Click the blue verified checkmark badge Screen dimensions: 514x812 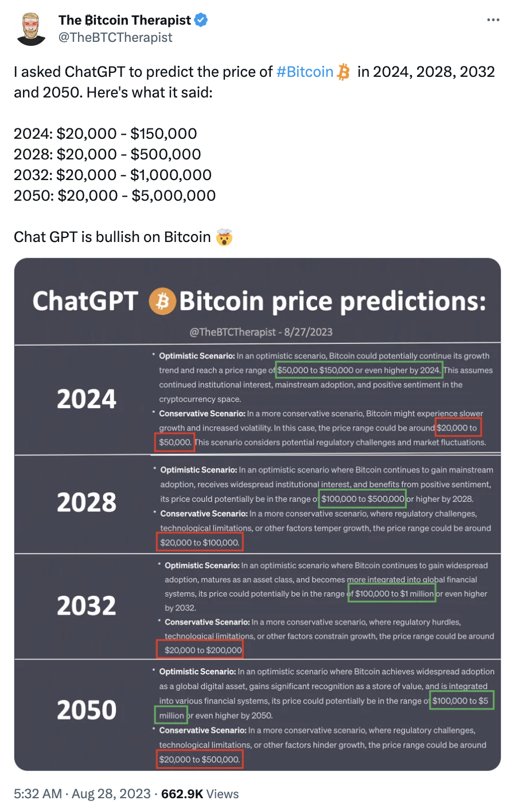point(201,20)
